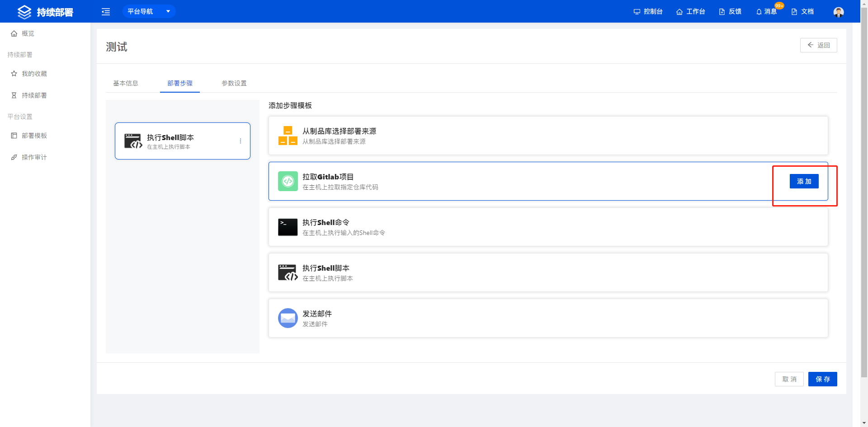Viewport: 868px width, 427px height.
Task: Click the script icon in the template list
Action: click(288, 272)
